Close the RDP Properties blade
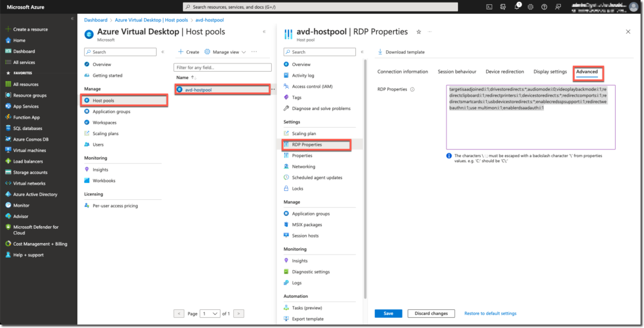 tap(628, 31)
